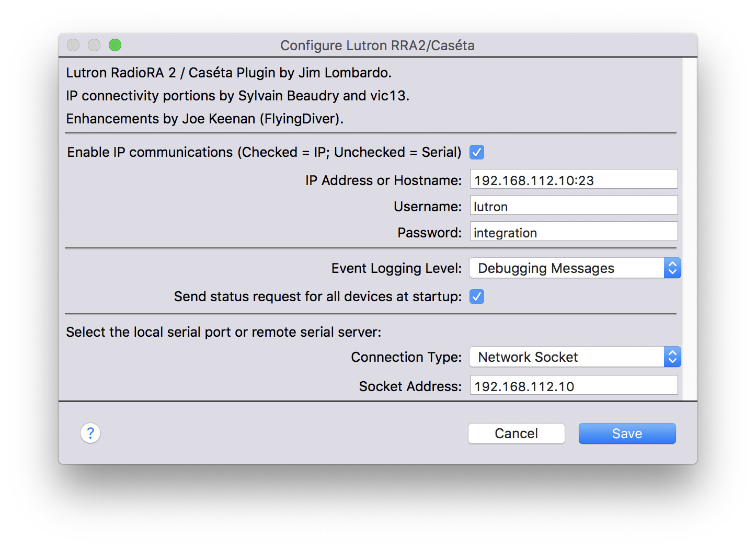Select the Password input field

(574, 233)
